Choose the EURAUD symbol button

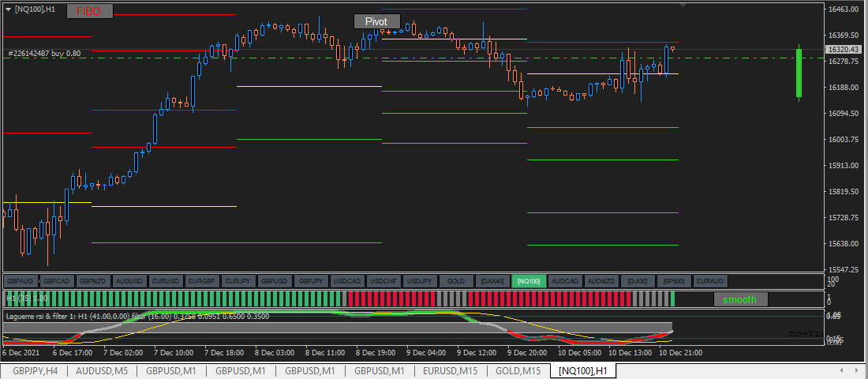tap(710, 281)
